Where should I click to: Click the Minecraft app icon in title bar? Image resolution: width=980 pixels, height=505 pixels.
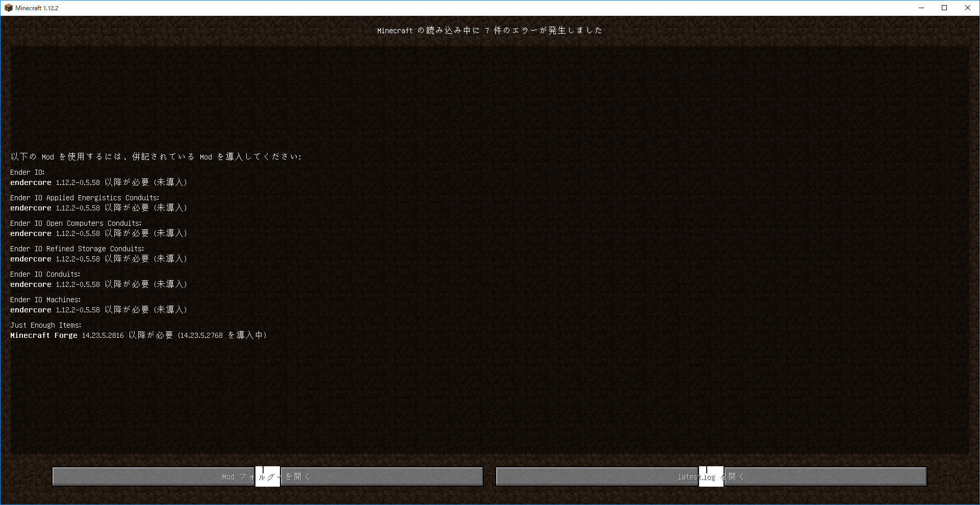pyautogui.click(x=8, y=8)
